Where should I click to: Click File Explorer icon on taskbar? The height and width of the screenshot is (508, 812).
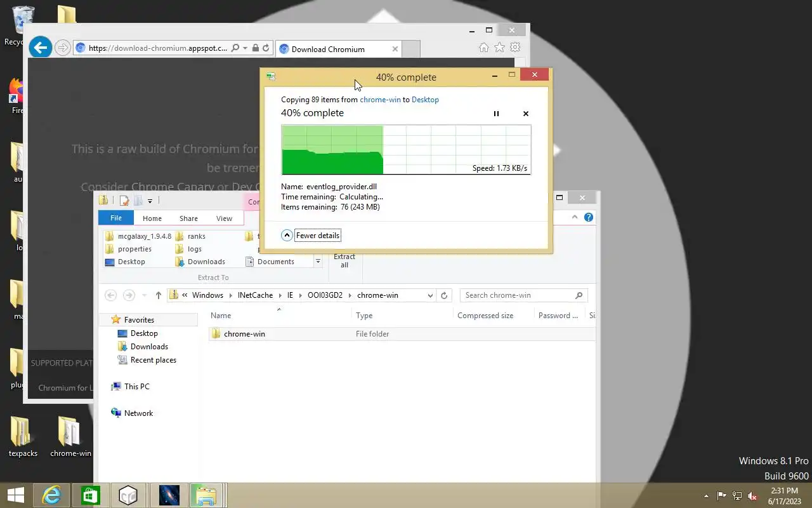pos(206,495)
